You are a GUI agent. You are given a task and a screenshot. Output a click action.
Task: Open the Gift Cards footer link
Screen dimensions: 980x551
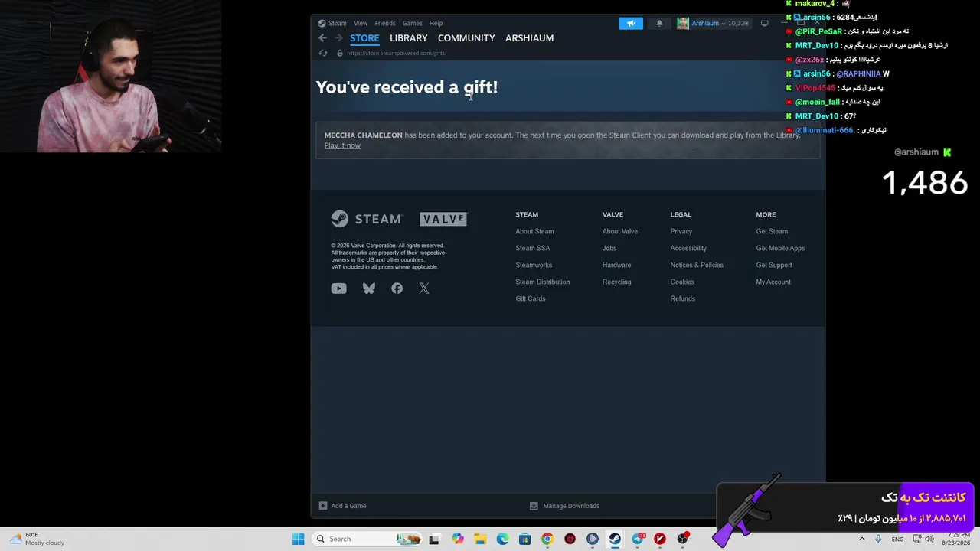(x=531, y=298)
